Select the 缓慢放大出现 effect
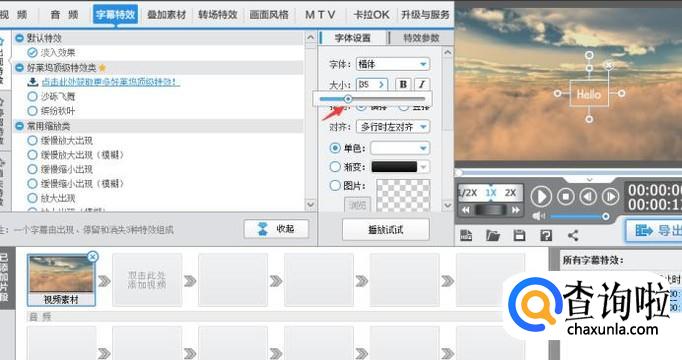Image resolution: width=682 pixels, height=360 pixels. click(32, 140)
